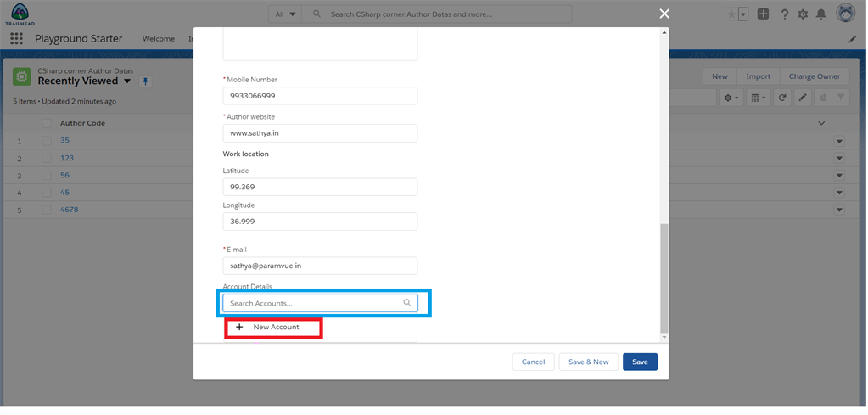
Task: Switch to the Welcome tab
Action: coord(159,39)
